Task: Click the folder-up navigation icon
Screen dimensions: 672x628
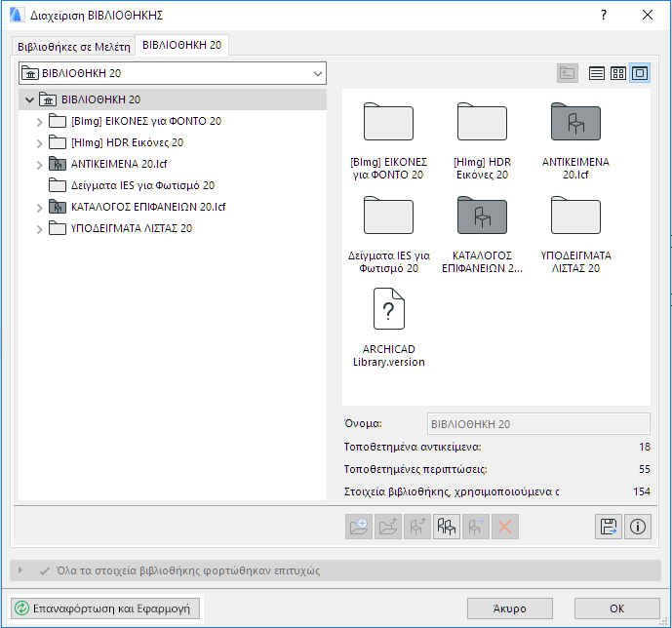Action: click(x=567, y=73)
